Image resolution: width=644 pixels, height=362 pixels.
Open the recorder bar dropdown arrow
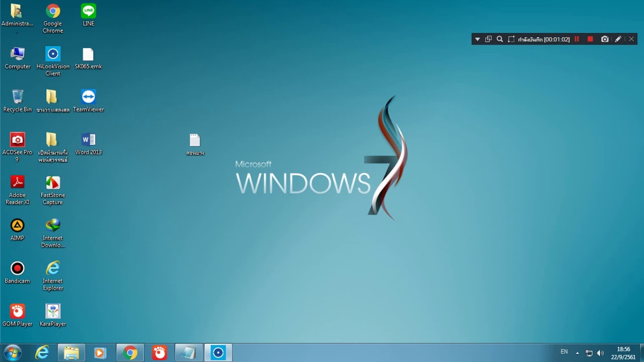coord(477,39)
